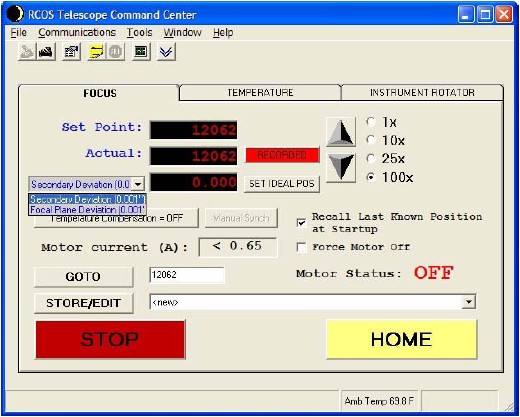Click the grayed stop-sign toolbar icon

tap(115, 52)
